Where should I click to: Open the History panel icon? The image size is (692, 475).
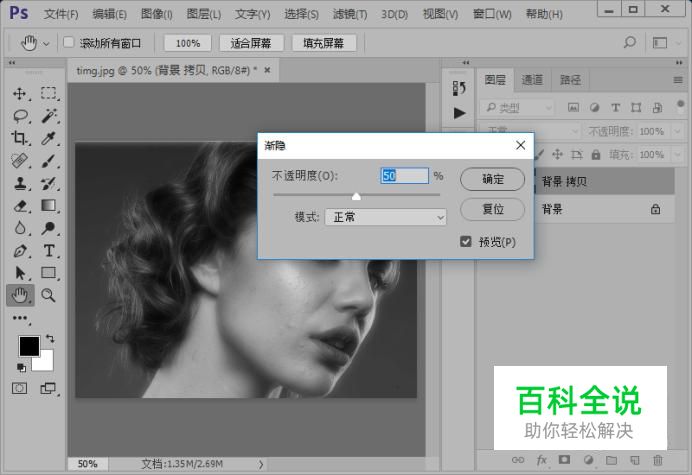(x=459, y=88)
